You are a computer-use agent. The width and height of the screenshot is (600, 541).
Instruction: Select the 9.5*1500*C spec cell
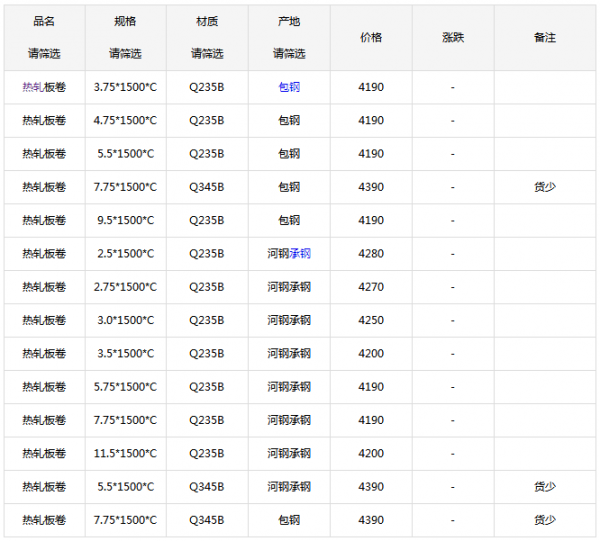point(125,220)
